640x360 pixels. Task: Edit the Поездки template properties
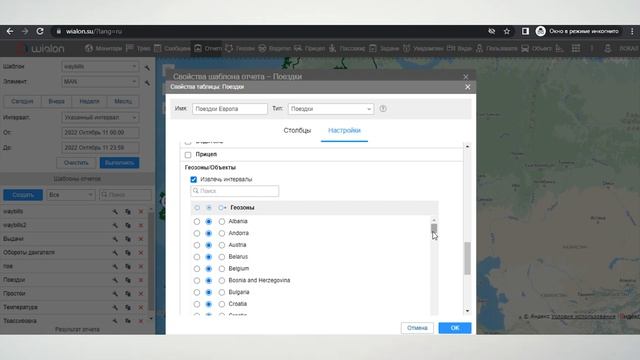[116, 280]
